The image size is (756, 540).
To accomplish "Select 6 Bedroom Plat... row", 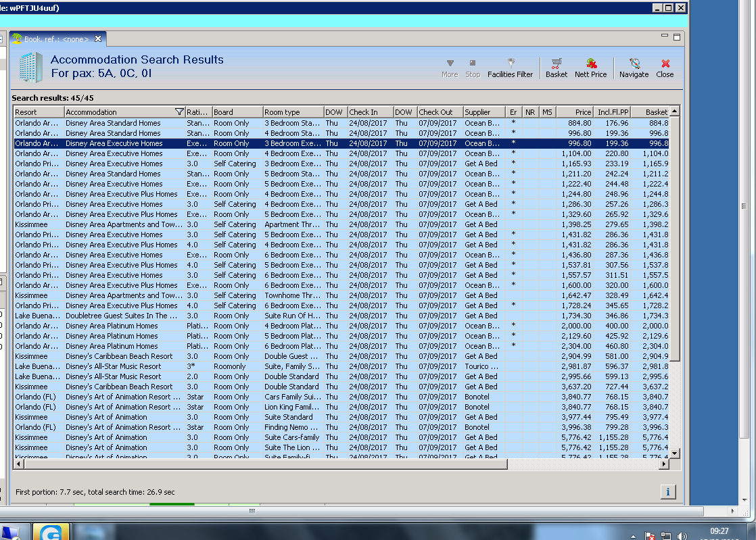I will click(341, 346).
